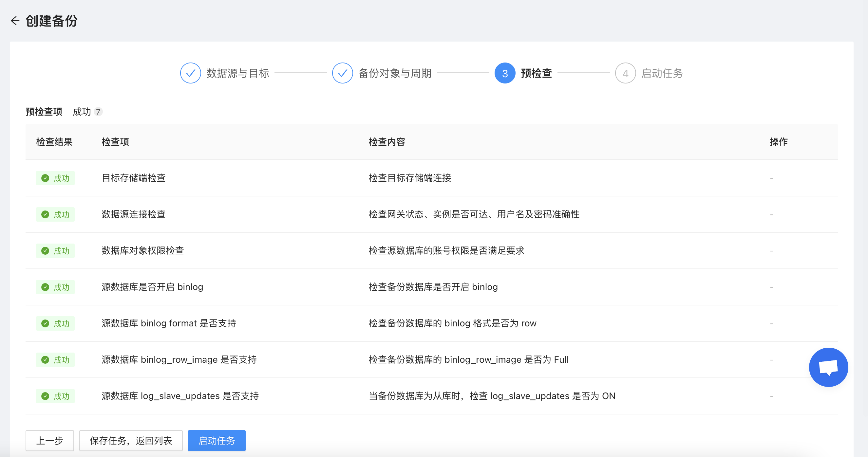Click 保存任务，返回列表 button
The width and height of the screenshot is (868, 457).
131,441
